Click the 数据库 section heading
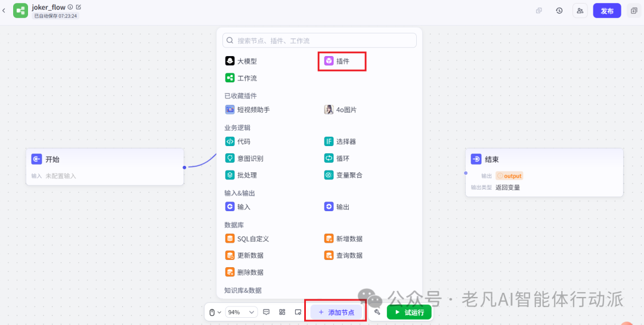The width and height of the screenshot is (644, 325). coord(234,225)
